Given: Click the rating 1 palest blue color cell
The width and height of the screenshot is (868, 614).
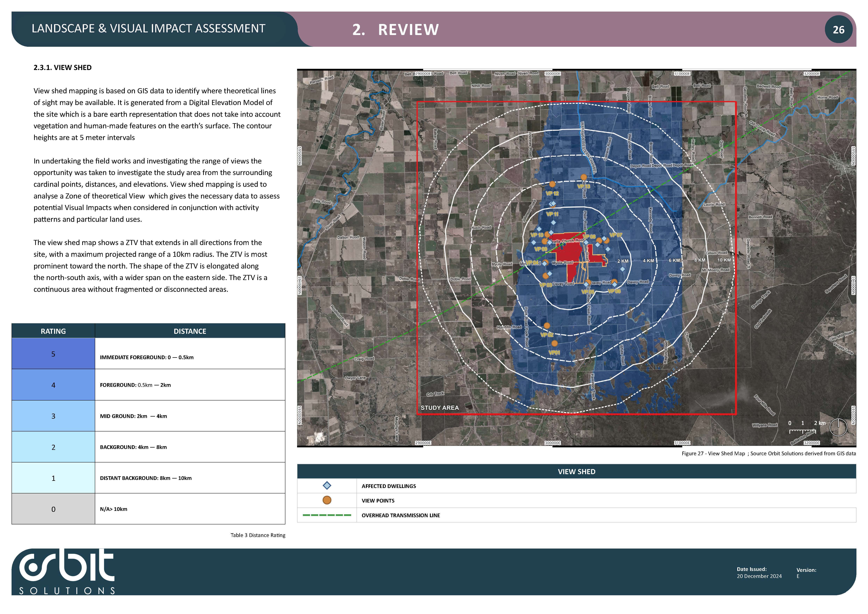Looking at the screenshot, I should point(53,478).
